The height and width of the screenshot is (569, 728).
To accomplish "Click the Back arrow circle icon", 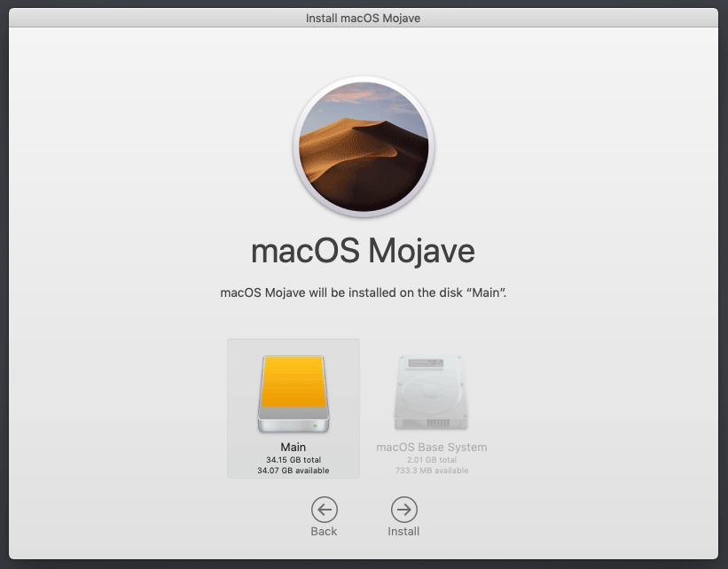I will pos(324,509).
